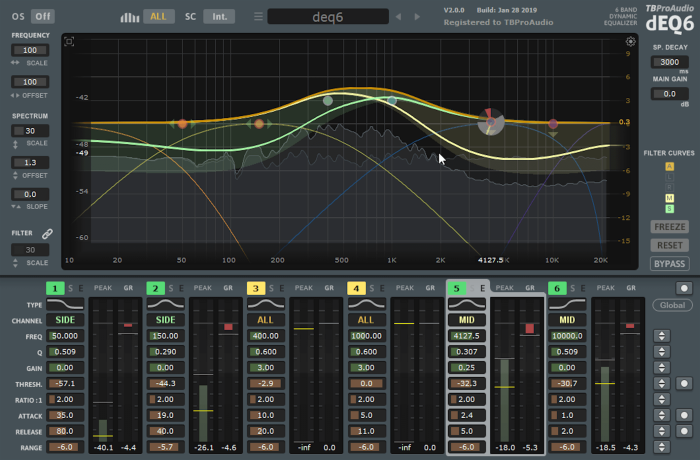This screenshot has height=460, width=700.
Task: Change band 6 channel MID selector
Action: pos(567,320)
